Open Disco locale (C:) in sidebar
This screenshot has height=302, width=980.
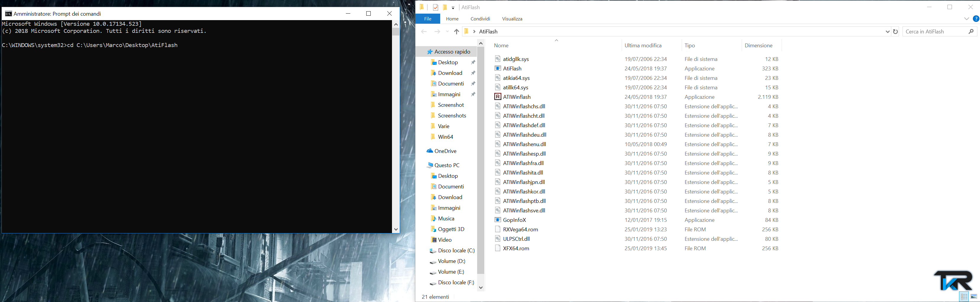(x=456, y=251)
